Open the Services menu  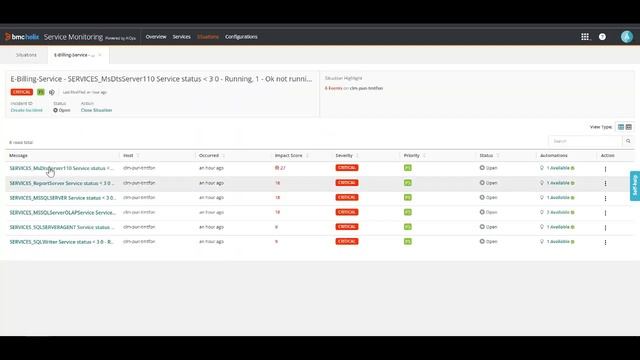181,37
